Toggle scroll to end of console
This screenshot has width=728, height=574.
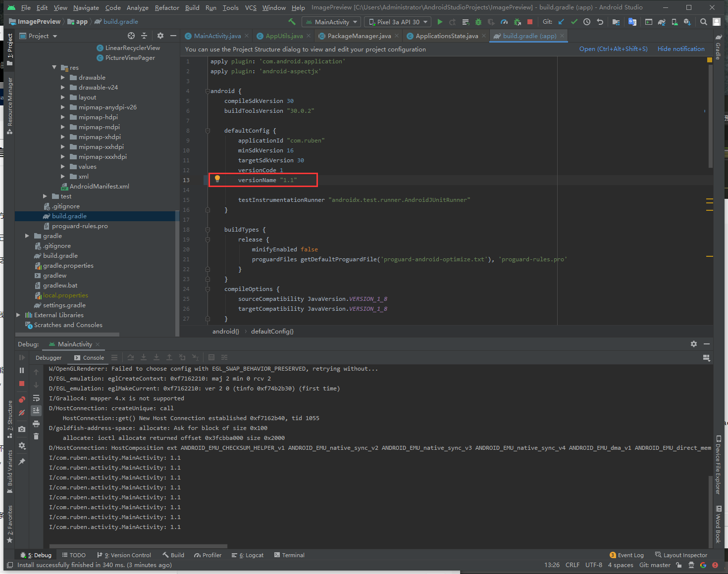coord(36,410)
